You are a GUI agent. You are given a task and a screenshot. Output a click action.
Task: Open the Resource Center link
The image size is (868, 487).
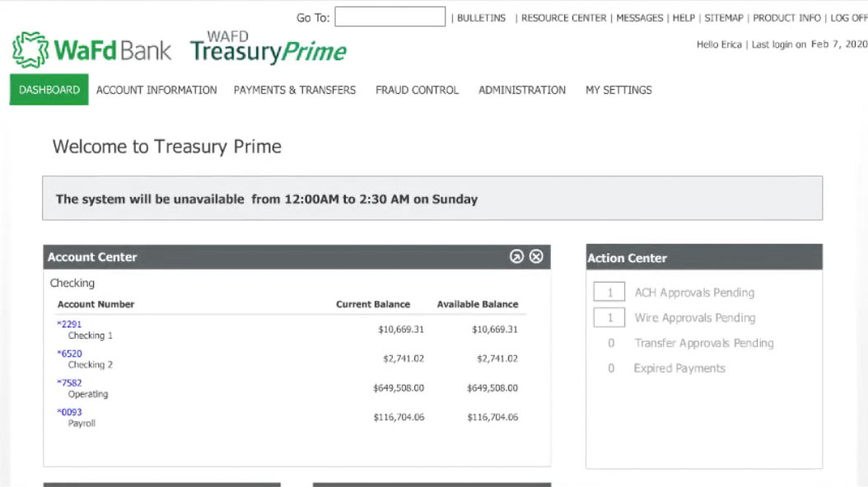click(x=563, y=18)
